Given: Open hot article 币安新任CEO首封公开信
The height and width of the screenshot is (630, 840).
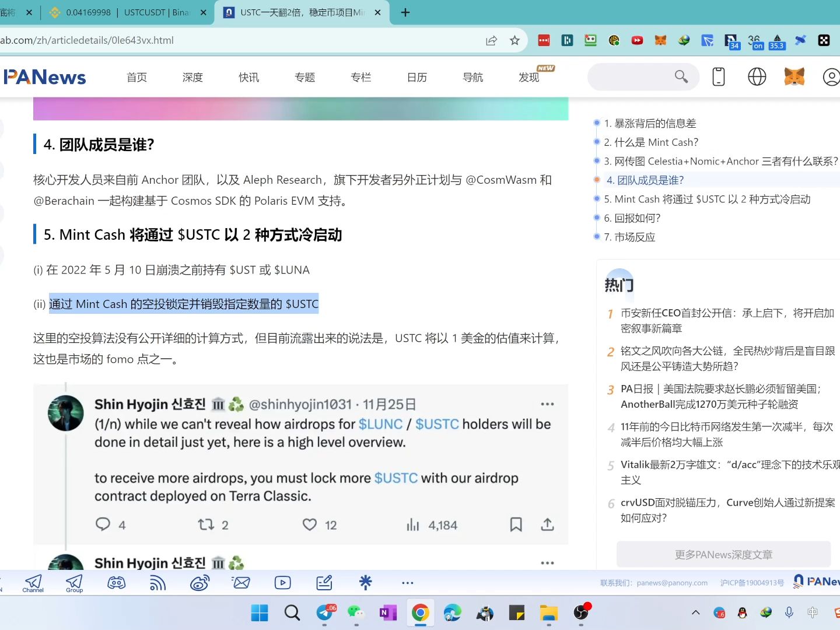Looking at the screenshot, I should pos(727,321).
